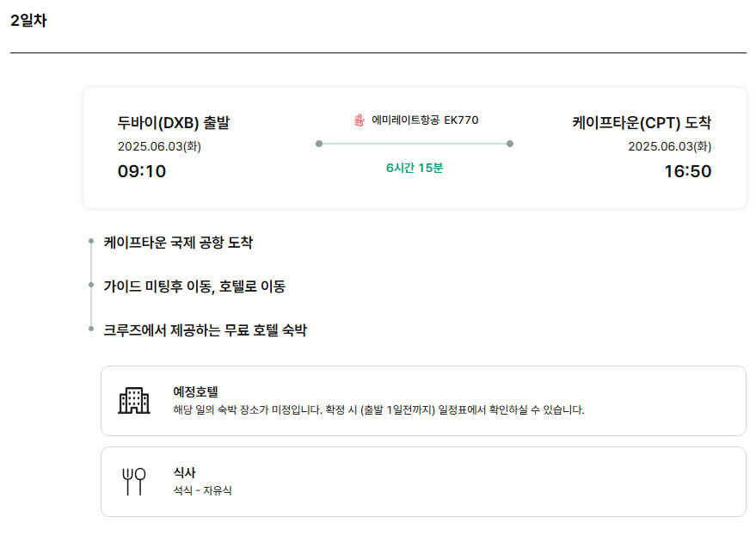
Task: Click the hotel building icon
Action: [x=134, y=400]
